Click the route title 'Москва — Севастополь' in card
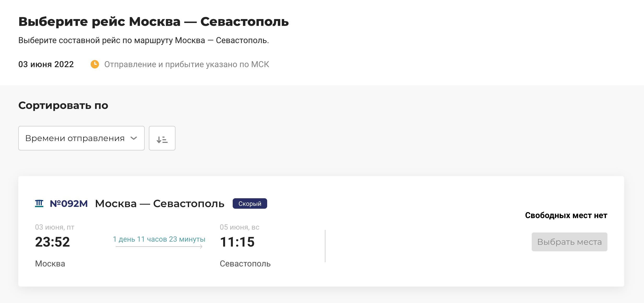The image size is (644, 303). [160, 203]
